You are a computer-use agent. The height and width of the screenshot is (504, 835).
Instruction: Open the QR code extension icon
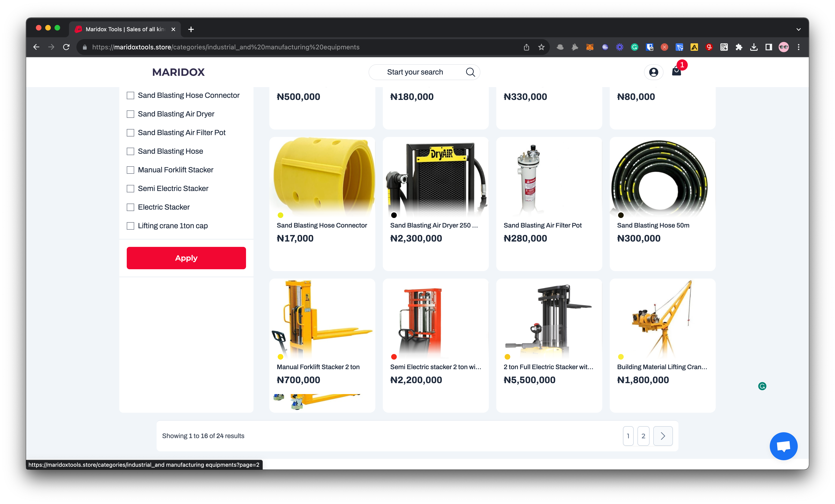[x=724, y=47]
